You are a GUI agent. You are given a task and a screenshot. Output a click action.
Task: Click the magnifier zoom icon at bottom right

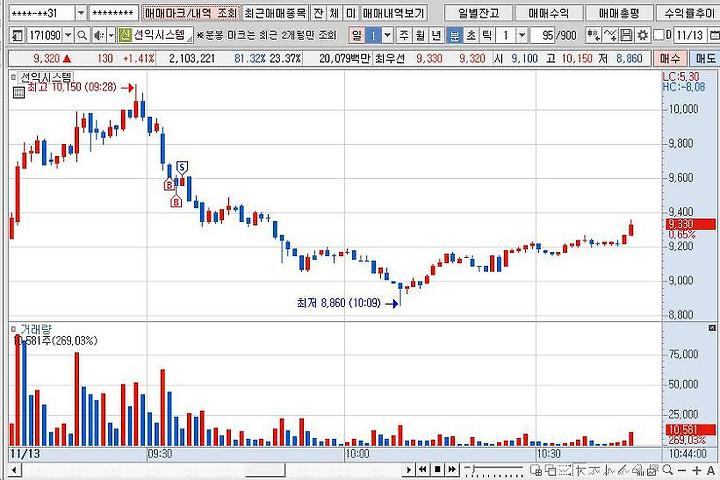pyautogui.click(x=668, y=470)
